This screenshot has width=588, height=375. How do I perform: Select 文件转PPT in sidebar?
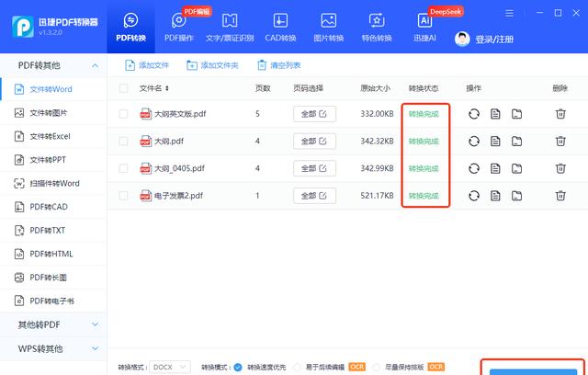[53, 160]
